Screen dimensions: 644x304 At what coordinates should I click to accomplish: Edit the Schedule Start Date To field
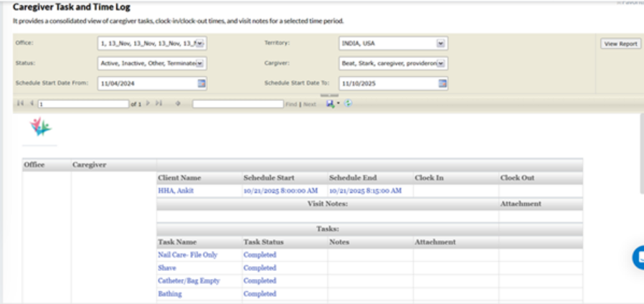(388, 83)
